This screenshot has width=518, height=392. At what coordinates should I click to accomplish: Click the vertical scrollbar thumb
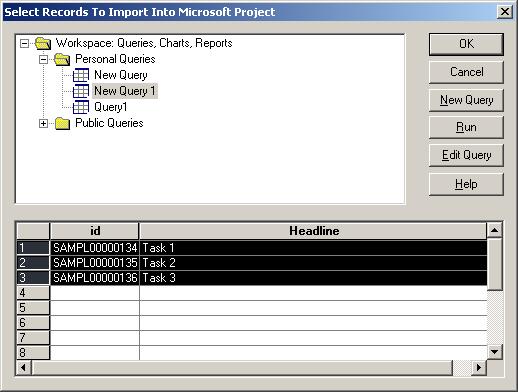[x=494, y=264]
